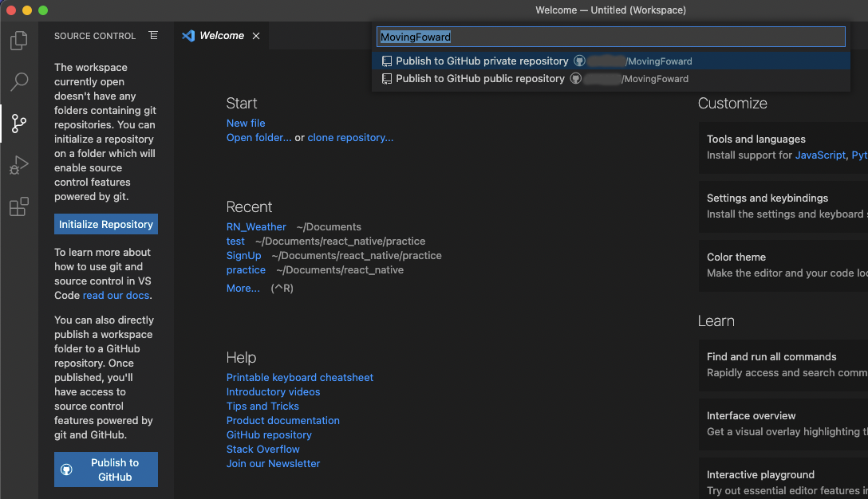The height and width of the screenshot is (499, 868).
Task: Open recent project SignUp
Action: (x=243, y=256)
